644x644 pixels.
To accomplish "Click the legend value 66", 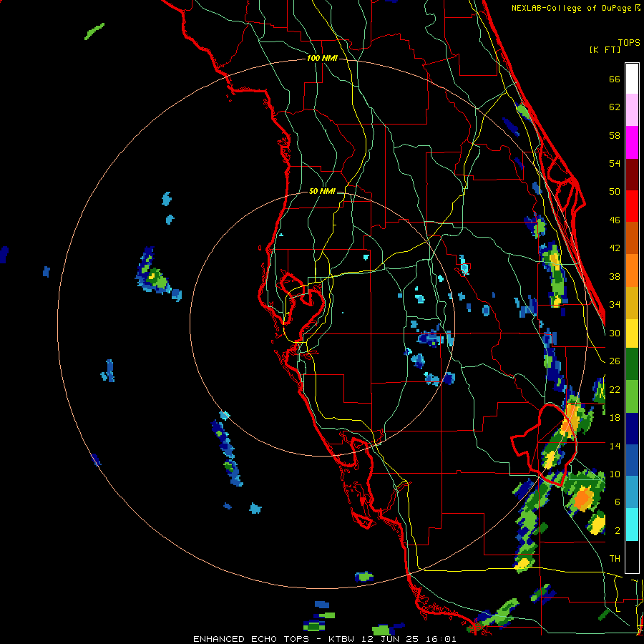I will click(615, 79).
